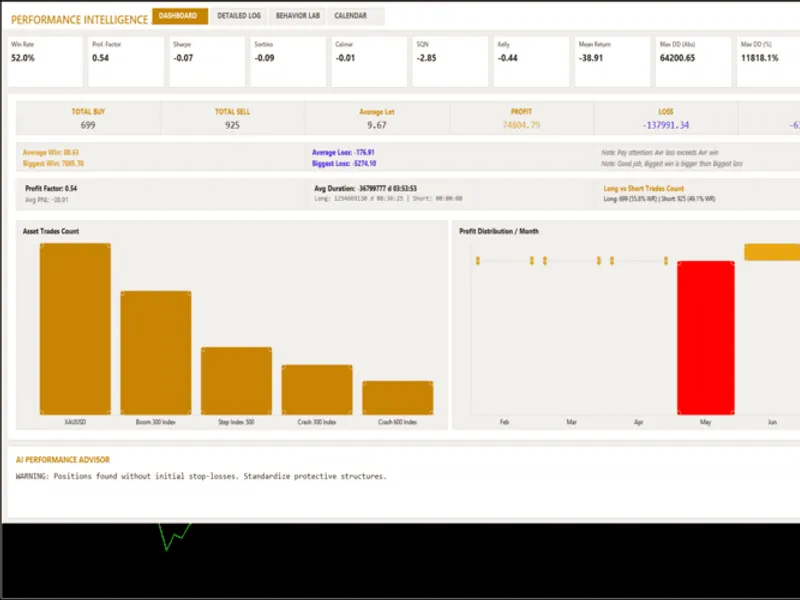
Task: Click the Loss -137991.34 value
Action: pos(666,125)
